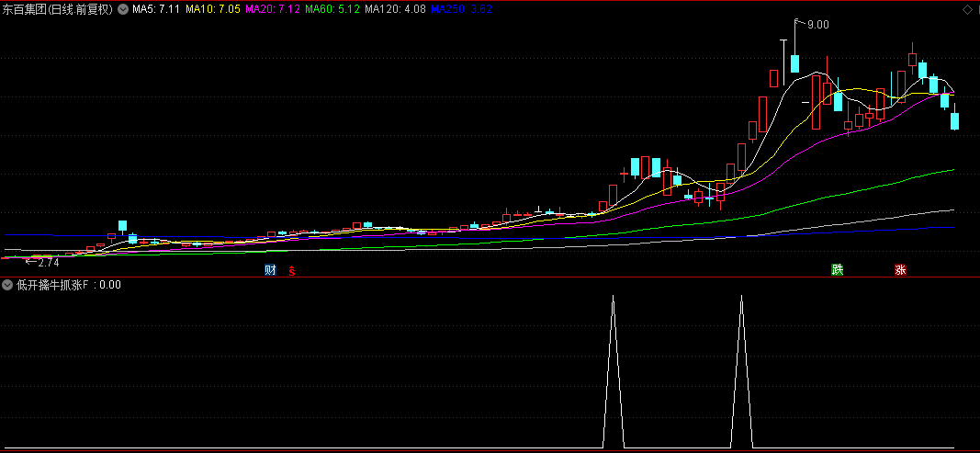Select the first signal spike in indicator panel
Screen dimensions: 980x453
click(x=614, y=371)
